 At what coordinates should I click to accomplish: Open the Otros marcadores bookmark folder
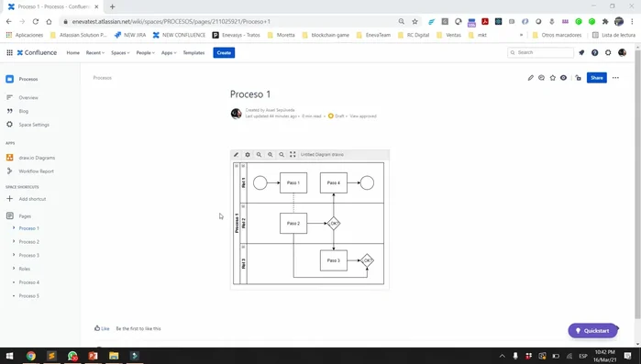(558, 35)
